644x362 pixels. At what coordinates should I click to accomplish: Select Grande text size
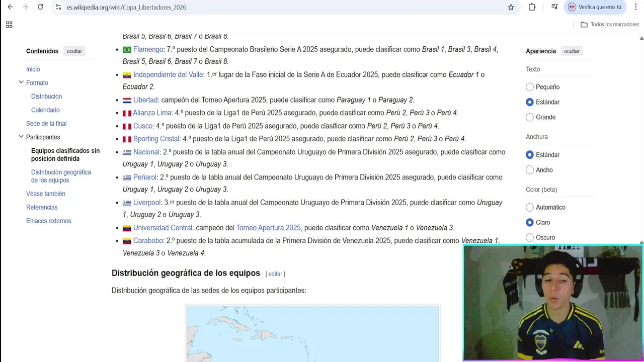click(x=530, y=117)
